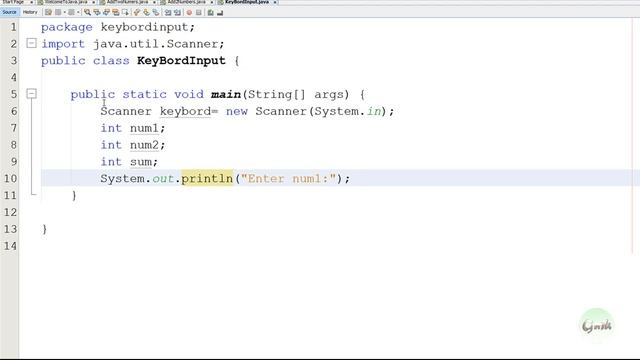Click the keybord variable on line 6

[x=185, y=111]
